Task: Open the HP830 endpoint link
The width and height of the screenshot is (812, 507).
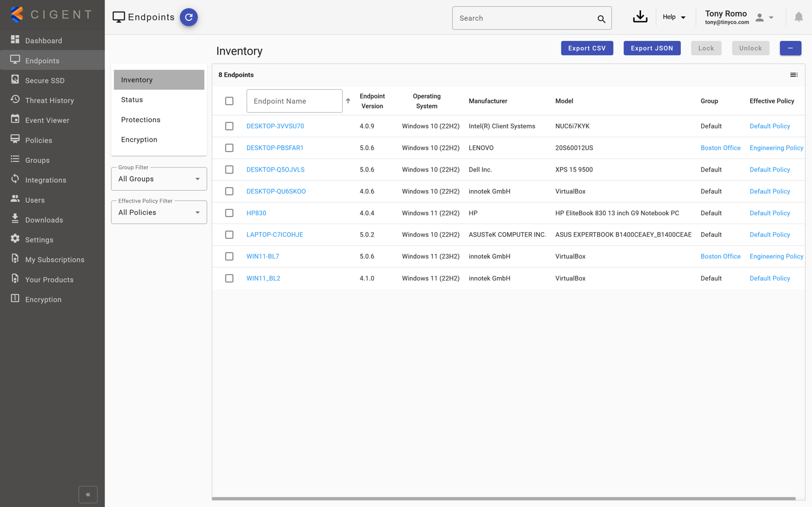Action: [256, 213]
